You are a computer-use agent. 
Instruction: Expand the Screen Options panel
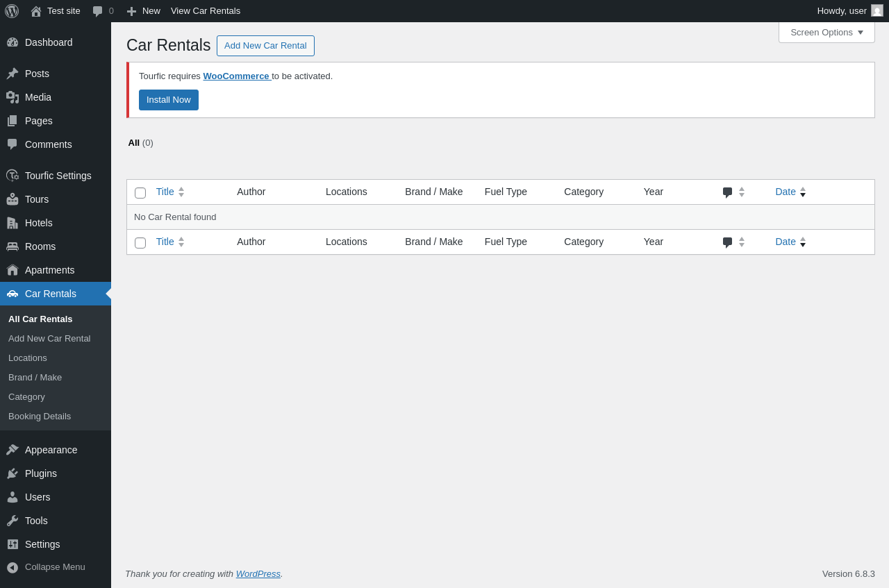tap(826, 32)
